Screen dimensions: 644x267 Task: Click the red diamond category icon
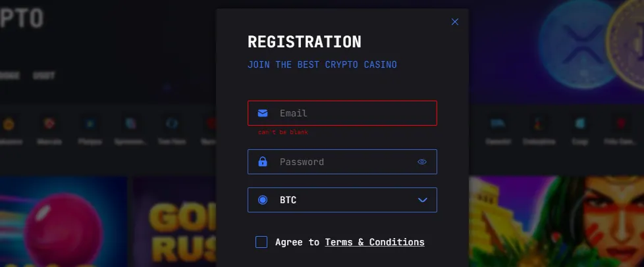coord(49,124)
